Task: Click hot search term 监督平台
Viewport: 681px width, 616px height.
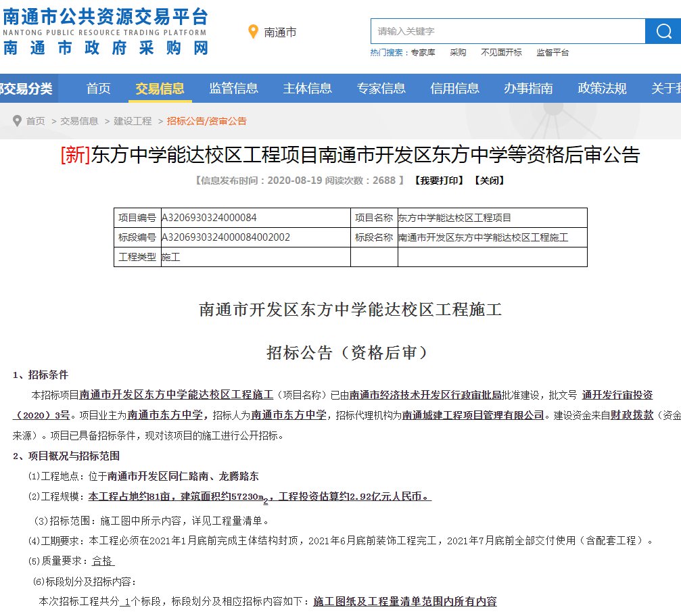Action: point(553,53)
